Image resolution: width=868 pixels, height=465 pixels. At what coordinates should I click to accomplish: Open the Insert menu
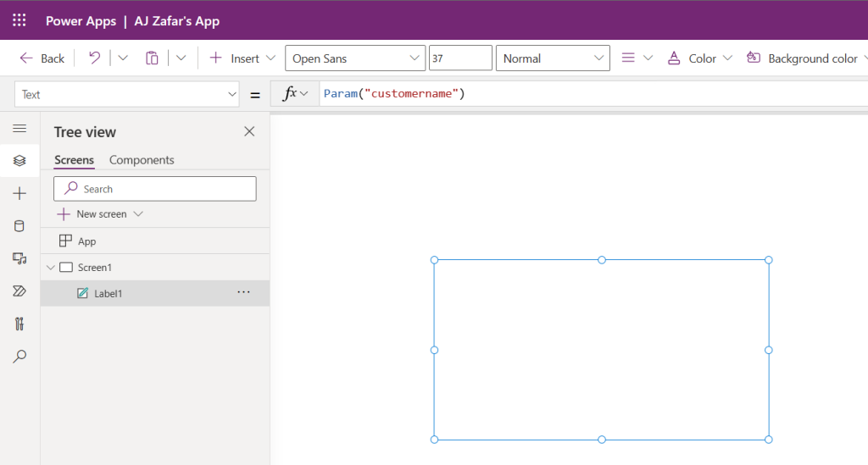[x=242, y=58]
